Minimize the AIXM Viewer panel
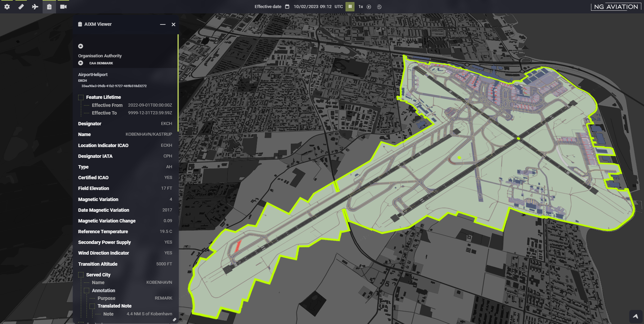This screenshot has width=644, height=324. click(163, 24)
